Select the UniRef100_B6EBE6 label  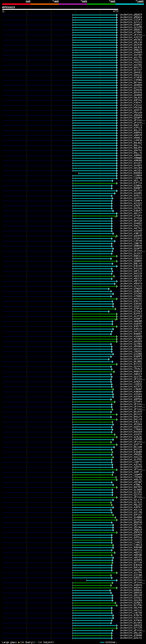131,173
